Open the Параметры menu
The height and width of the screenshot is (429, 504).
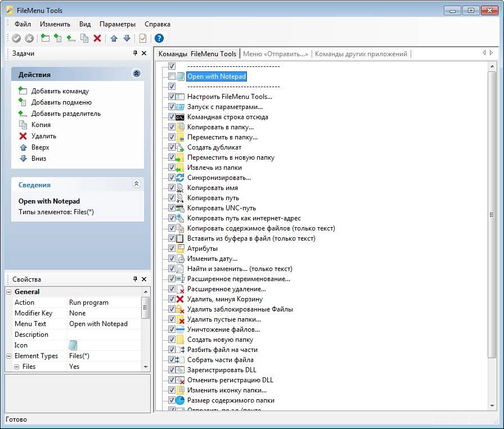tap(118, 24)
